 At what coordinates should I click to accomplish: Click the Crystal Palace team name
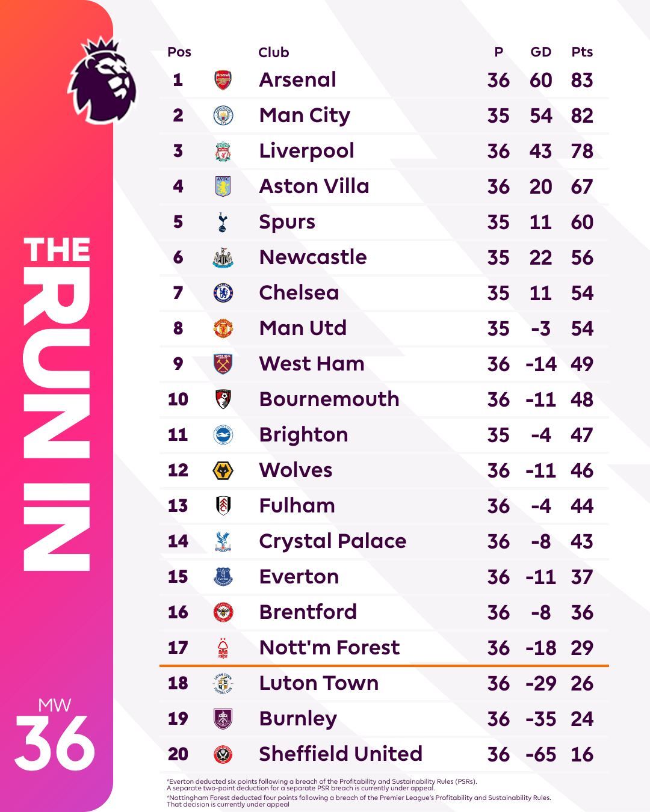[x=333, y=541]
